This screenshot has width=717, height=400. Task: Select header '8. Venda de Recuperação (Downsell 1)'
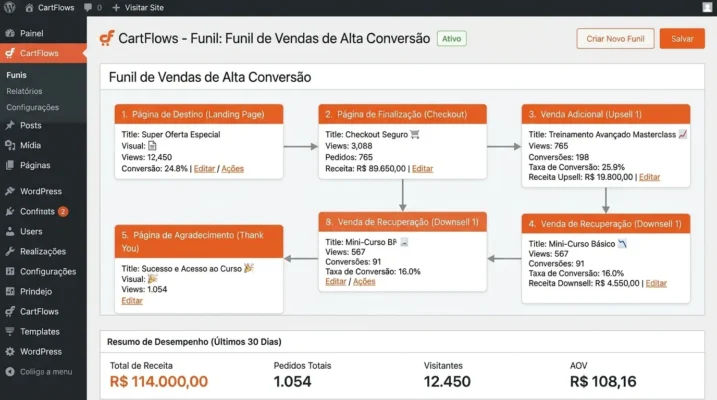click(x=402, y=222)
